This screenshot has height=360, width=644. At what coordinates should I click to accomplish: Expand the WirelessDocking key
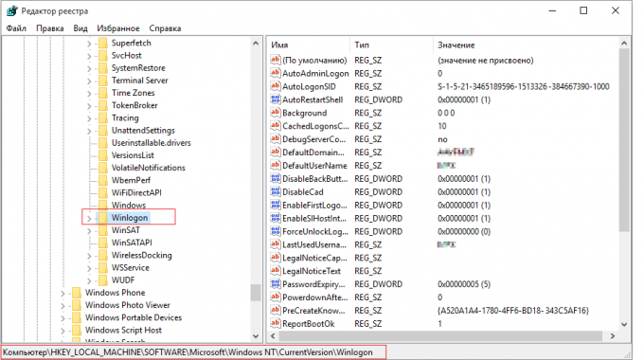point(89,256)
